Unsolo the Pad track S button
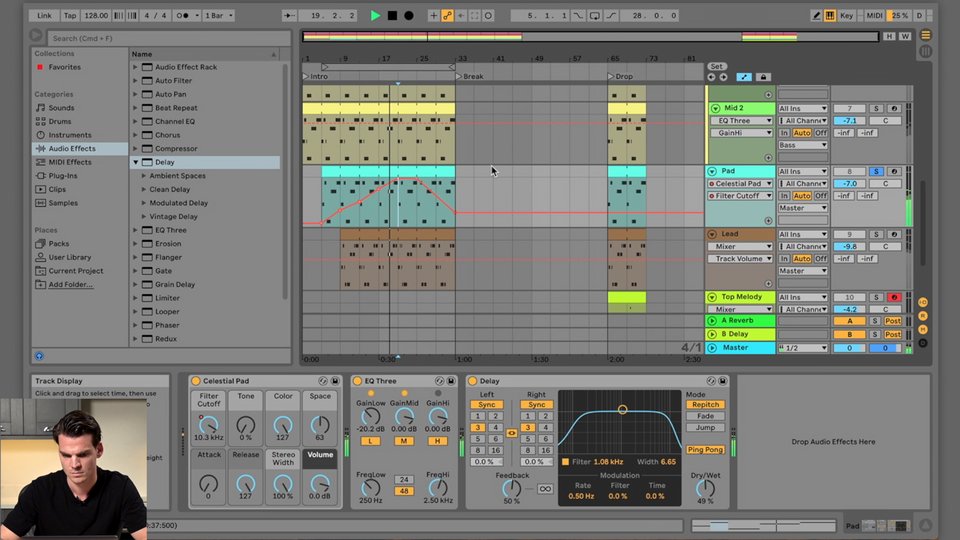The height and width of the screenshot is (540, 960). 876,171
